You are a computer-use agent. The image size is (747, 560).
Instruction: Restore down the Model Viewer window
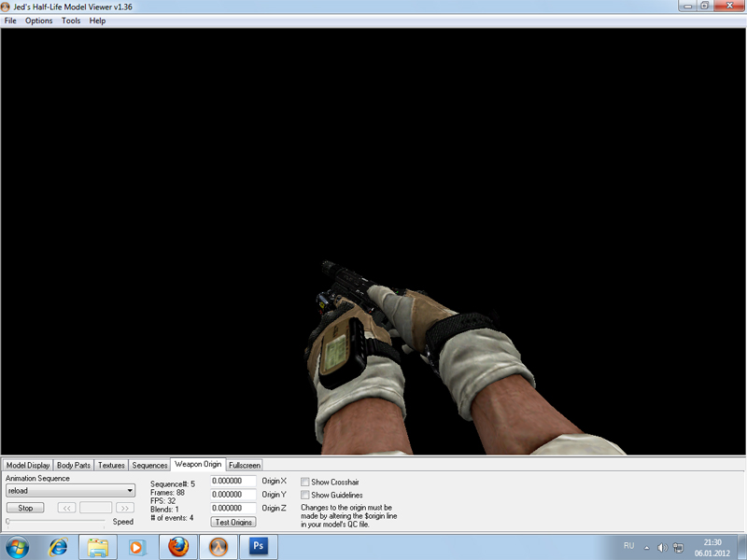[x=704, y=7]
